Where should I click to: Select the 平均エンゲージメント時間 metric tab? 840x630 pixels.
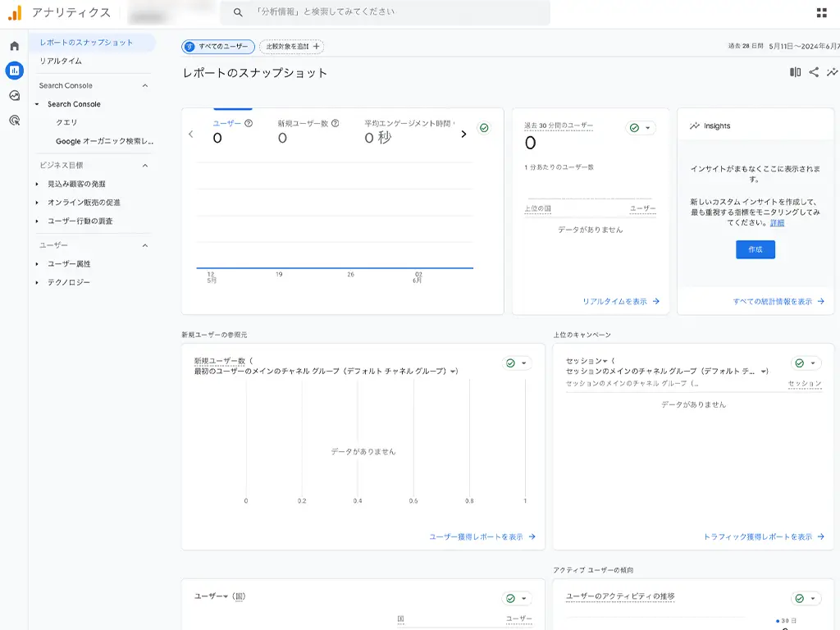(409, 132)
